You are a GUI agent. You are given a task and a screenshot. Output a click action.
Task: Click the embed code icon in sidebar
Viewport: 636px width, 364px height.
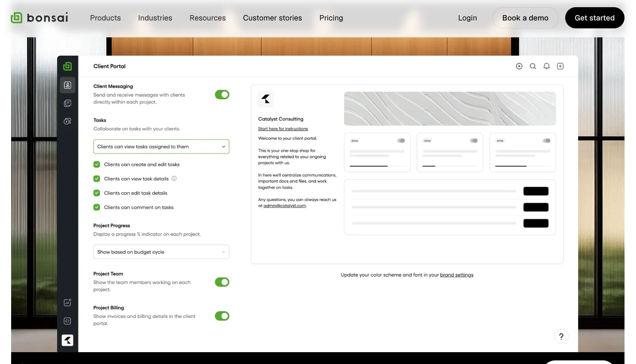click(67, 321)
